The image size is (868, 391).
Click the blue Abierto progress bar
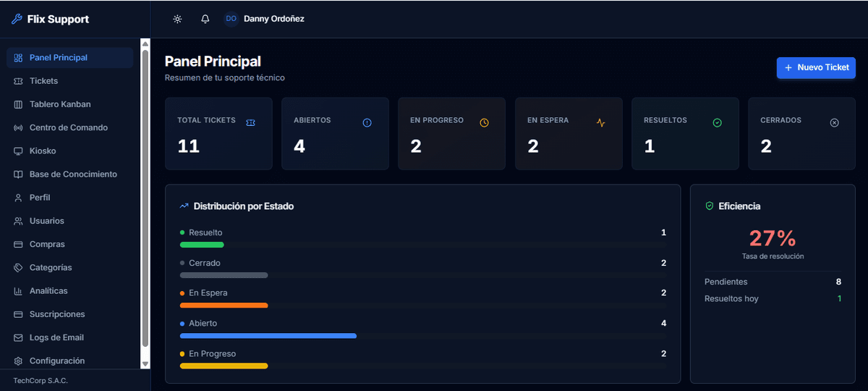coord(268,336)
